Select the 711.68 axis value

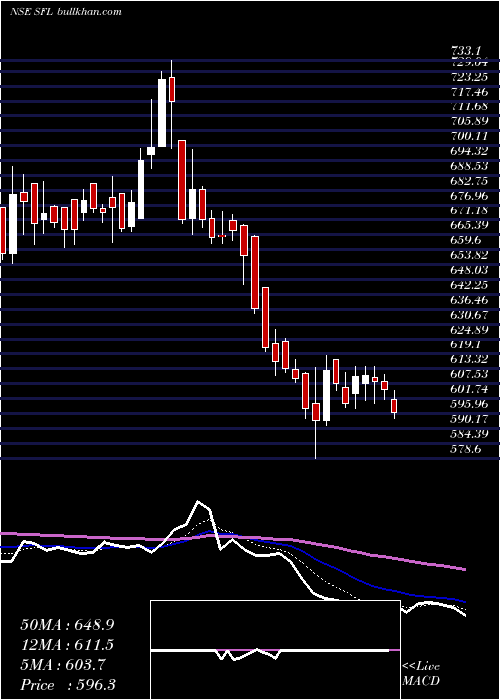point(468,107)
